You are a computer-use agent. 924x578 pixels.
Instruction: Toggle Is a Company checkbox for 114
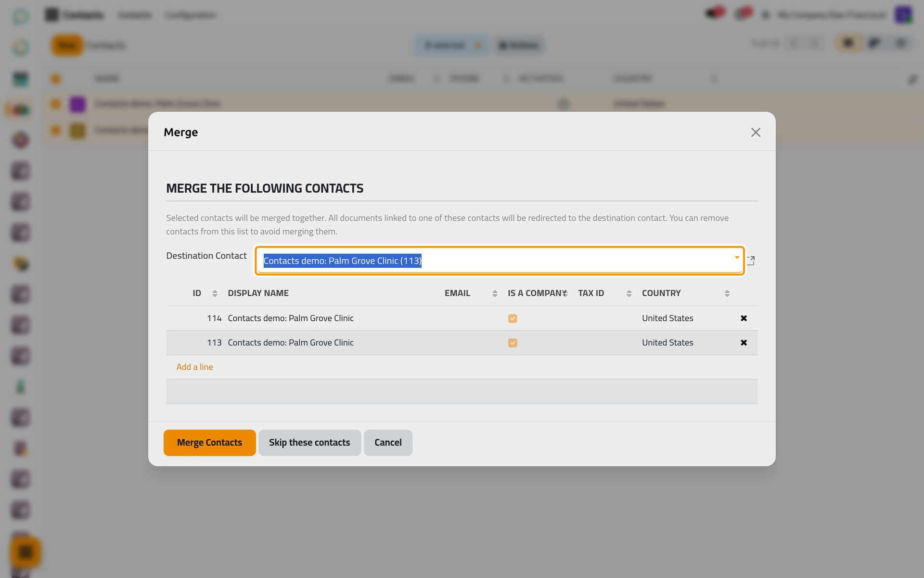tap(513, 318)
